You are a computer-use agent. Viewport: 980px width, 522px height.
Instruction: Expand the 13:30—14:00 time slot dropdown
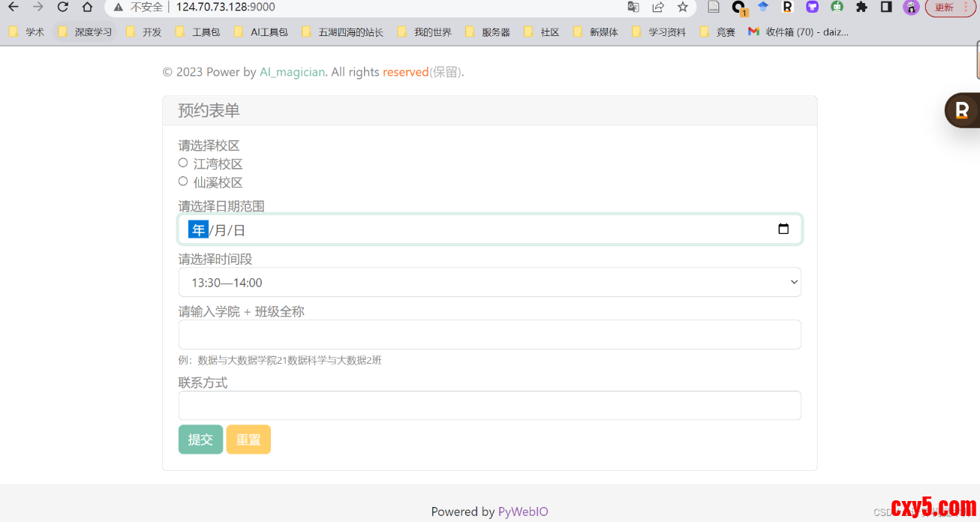[x=489, y=283]
